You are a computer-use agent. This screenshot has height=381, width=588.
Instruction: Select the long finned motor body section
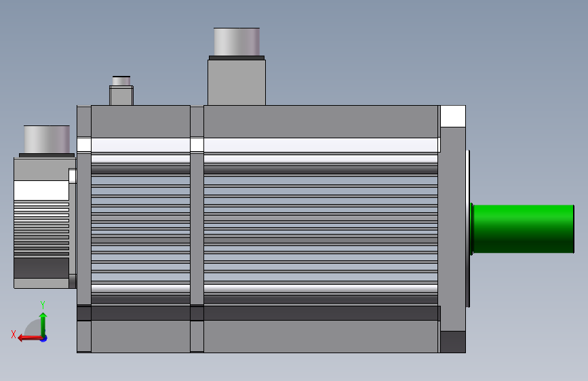321,228
